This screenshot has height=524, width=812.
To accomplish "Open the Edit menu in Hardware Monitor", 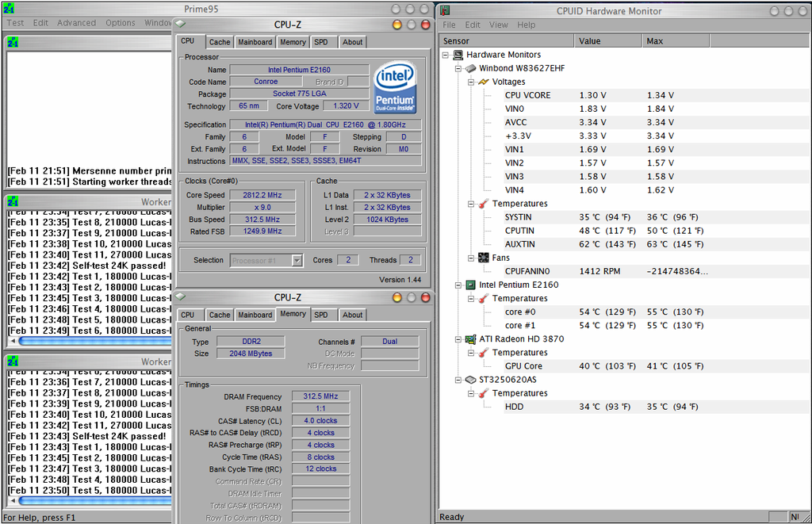I will 473,25.
